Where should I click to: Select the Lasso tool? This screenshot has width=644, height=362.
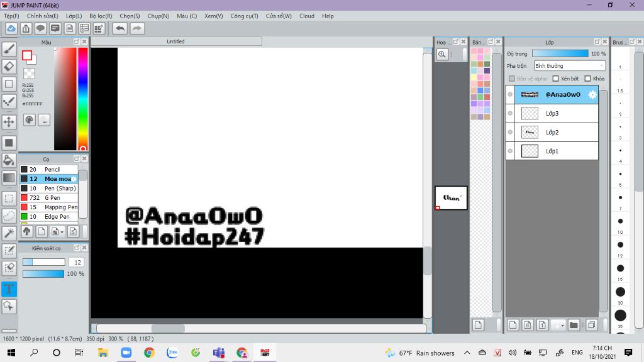9,216
